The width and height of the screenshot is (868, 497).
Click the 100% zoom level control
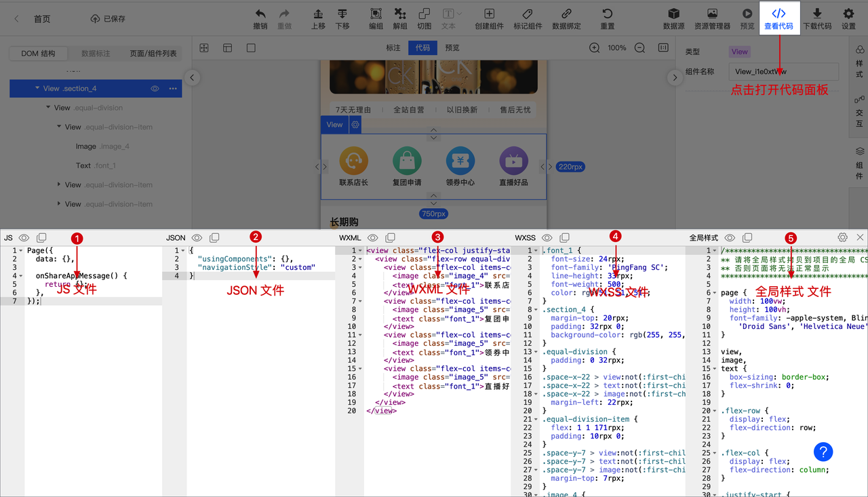[x=616, y=47]
